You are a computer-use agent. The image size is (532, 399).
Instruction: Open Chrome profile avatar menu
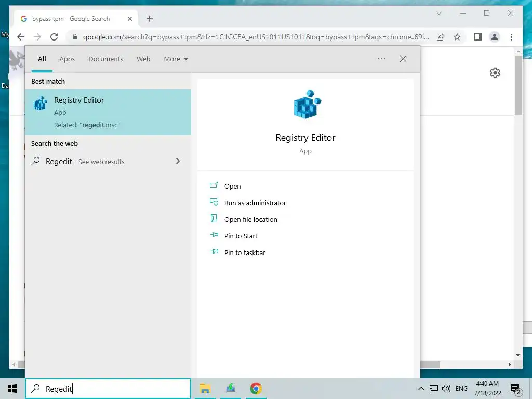(495, 37)
